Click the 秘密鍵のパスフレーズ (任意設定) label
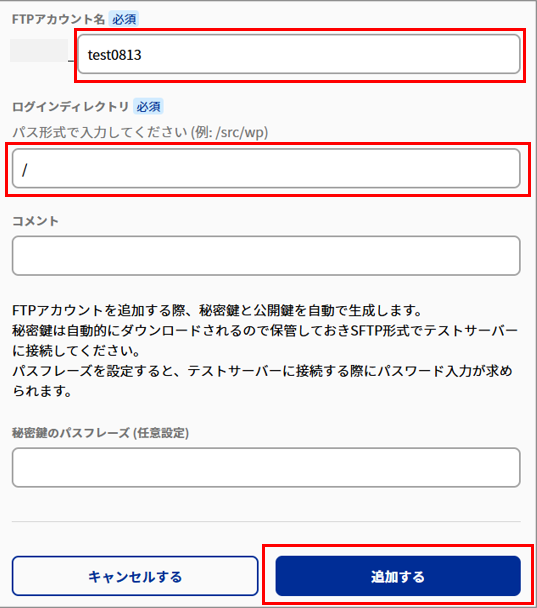Image resolution: width=537 pixels, height=608 pixels. pos(100,433)
